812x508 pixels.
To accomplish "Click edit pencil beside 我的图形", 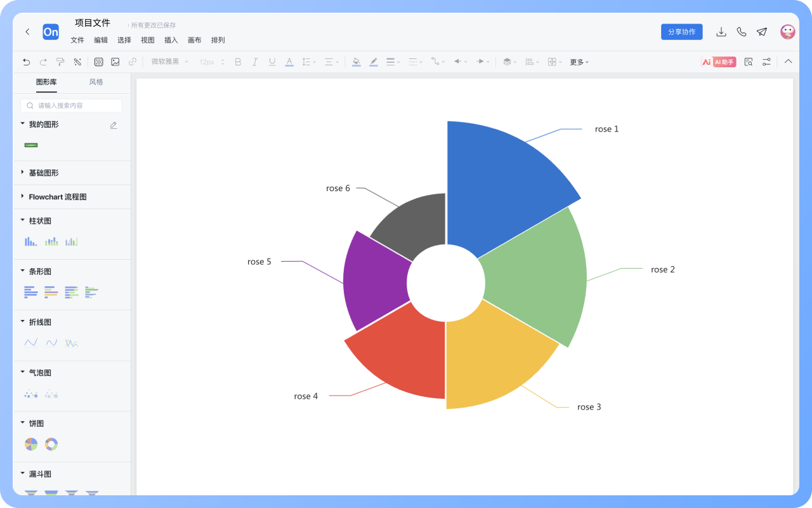I will click(x=114, y=125).
